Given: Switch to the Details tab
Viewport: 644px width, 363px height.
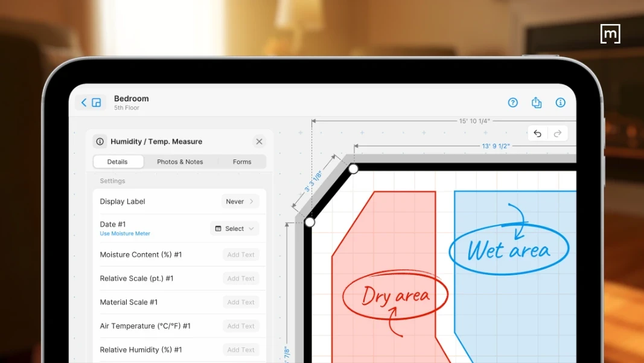Looking at the screenshot, I should tap(118, 161).
